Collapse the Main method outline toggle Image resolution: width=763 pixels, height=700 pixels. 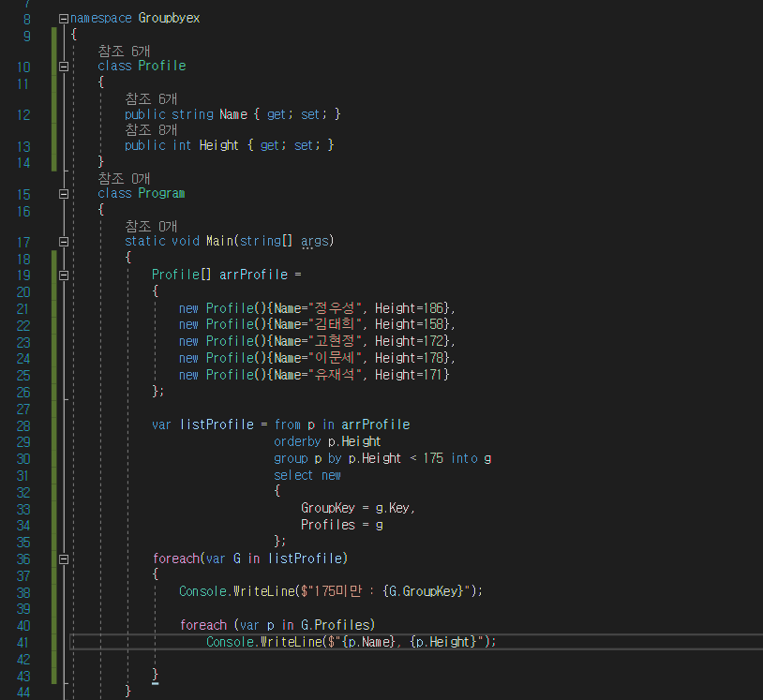[x=64, y=242]
